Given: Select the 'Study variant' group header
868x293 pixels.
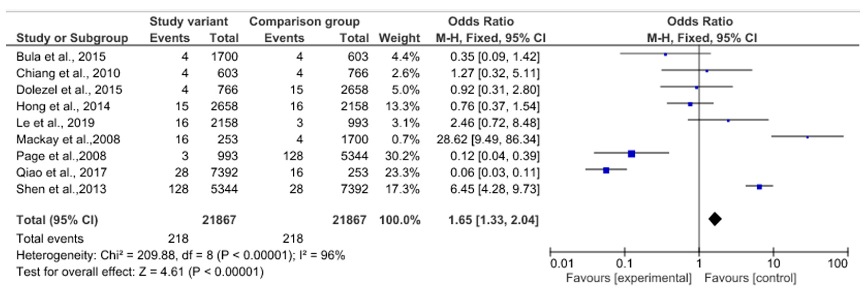Looking at the screenshot, I should [188, 22].
